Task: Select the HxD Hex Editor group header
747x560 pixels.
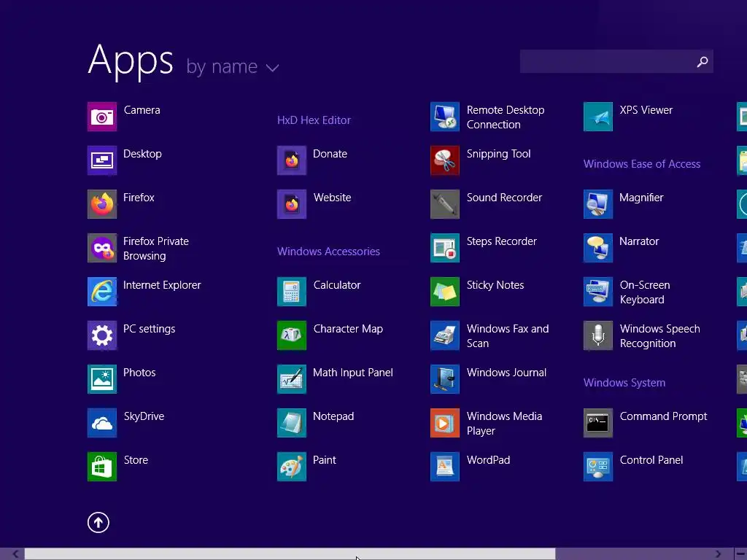Action: 314,120
